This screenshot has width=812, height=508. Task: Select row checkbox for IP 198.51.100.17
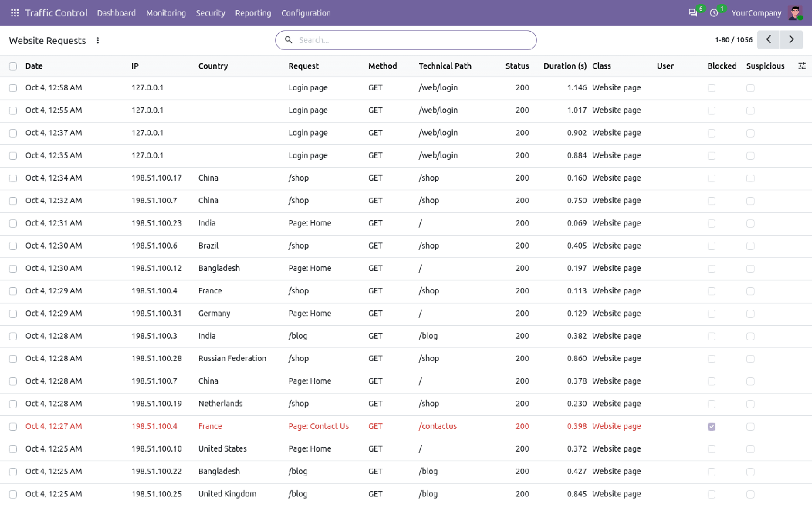(13, 178)
